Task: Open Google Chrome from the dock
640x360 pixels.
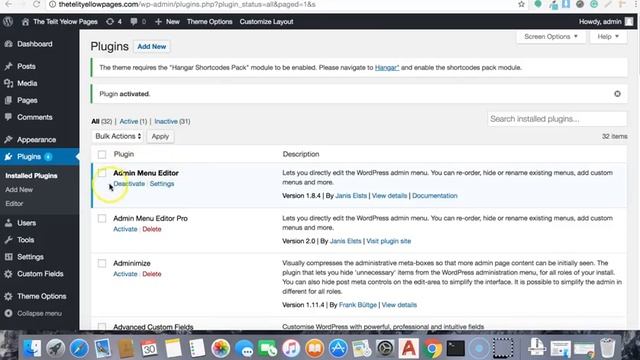Action: click(432, 348)
